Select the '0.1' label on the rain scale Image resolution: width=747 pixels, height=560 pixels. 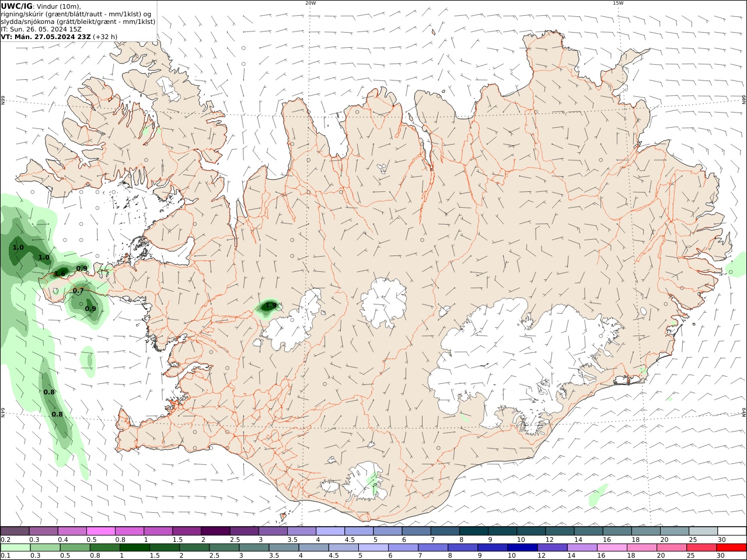tap(5, 556)
